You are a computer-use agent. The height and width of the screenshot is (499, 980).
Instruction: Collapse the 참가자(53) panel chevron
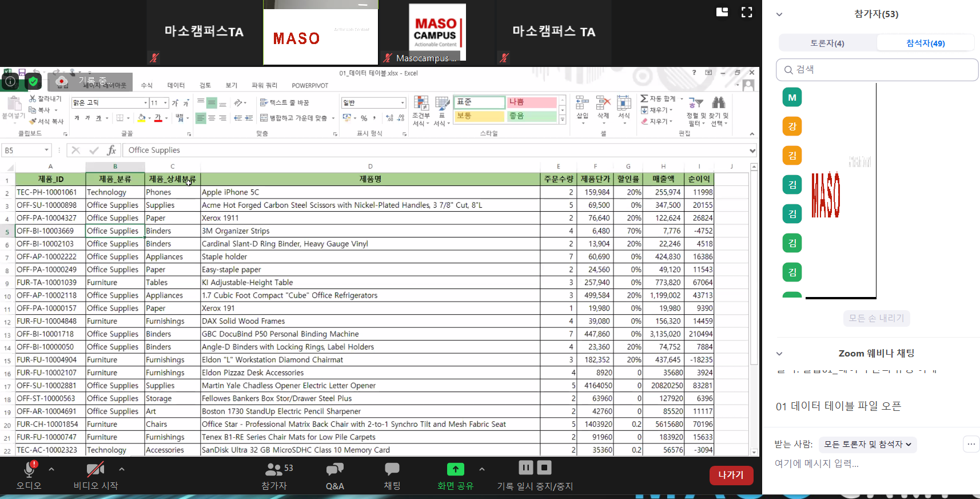(779, 14)
